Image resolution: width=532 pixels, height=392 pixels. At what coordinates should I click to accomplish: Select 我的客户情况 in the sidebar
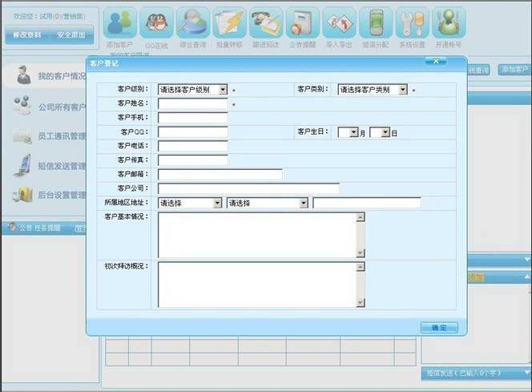click(x=62, y=76)
